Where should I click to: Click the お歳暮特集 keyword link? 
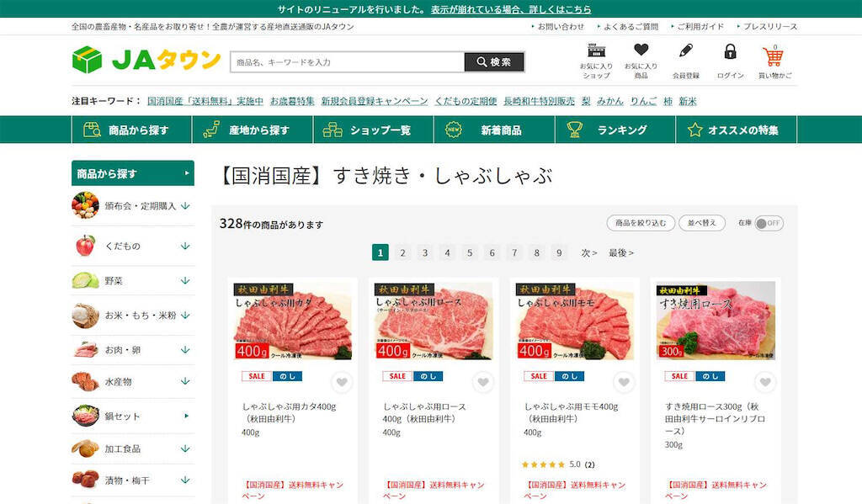[292, 101]
